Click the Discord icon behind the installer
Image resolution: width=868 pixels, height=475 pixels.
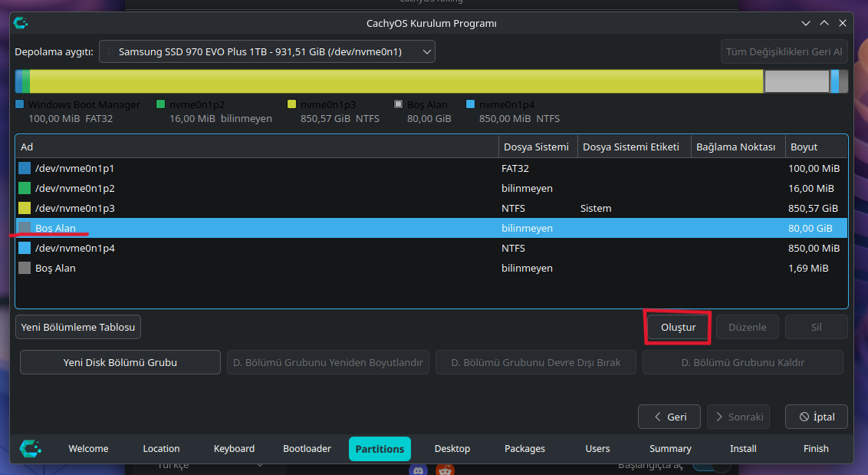[419, 470]
